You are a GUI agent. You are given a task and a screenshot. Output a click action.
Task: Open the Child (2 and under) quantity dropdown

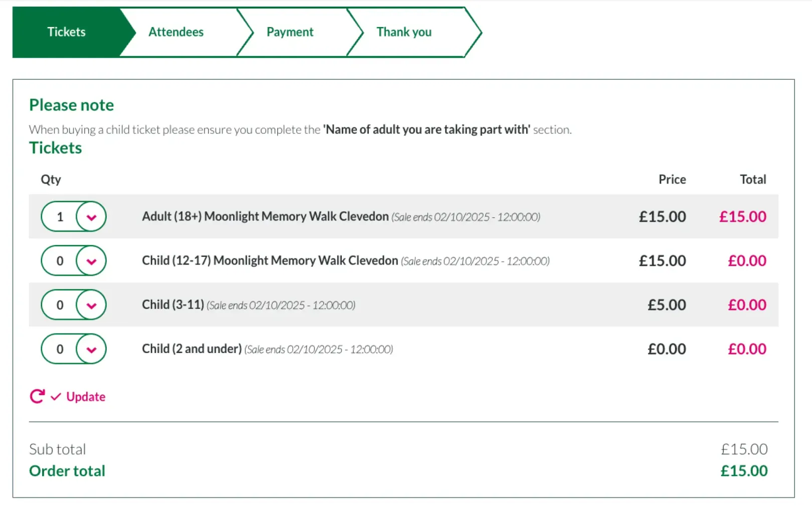(73, 349)
